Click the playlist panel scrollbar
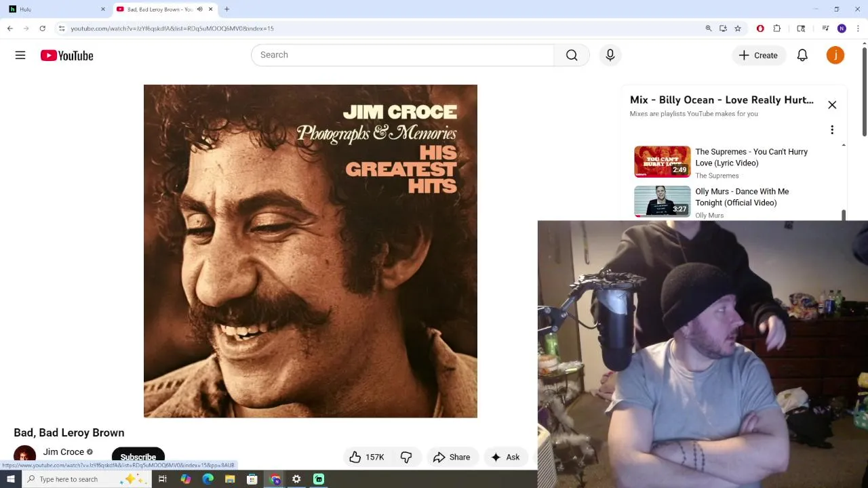868x488 pixels. tap(844, 215)
